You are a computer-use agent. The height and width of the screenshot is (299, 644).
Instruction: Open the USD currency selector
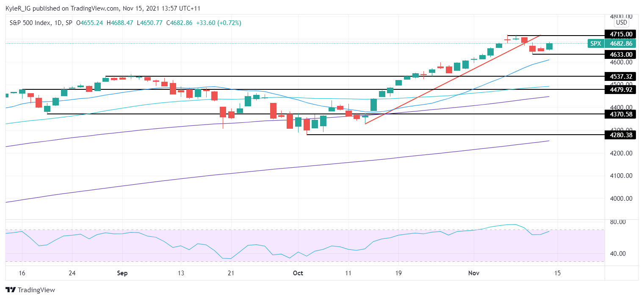pos(621,22)
